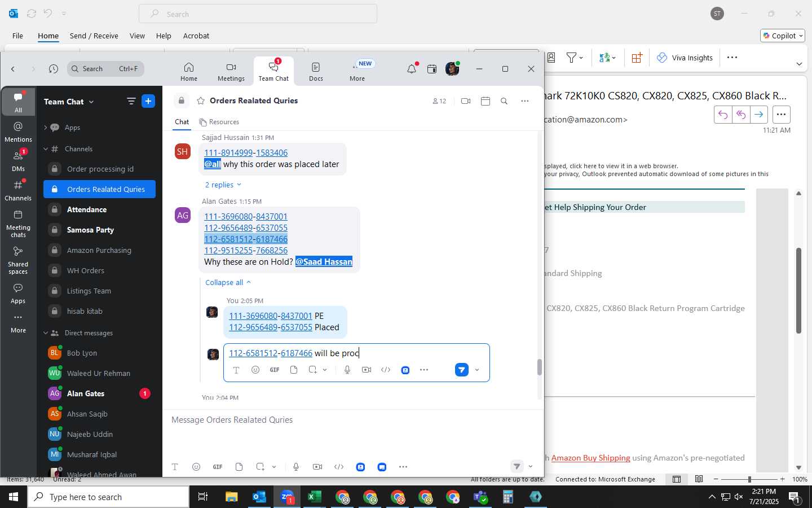Click the history clock icon
Viewport: 812px width, 508px height.
[x=54, y=69]
